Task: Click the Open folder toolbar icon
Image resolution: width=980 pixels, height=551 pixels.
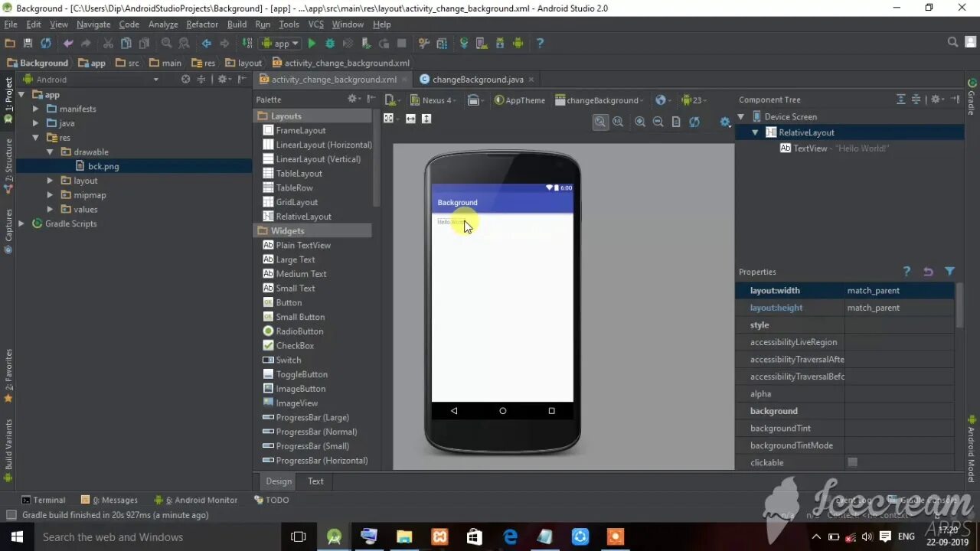Action: 10,44
